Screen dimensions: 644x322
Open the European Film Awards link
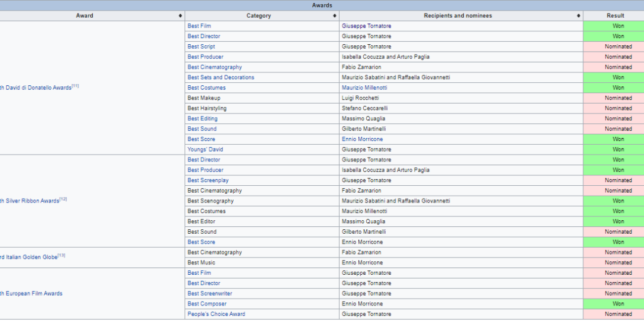31,294
